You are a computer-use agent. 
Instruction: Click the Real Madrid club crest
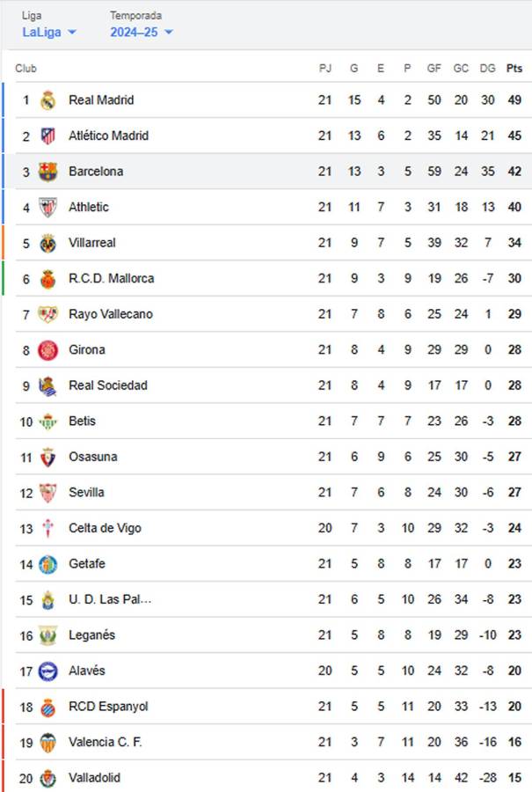point(48,99)
